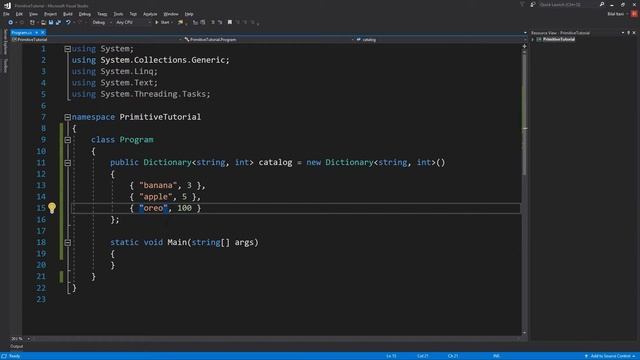Collapse the Main method region
Viewport: 640px width, 360px height.
(67, 242)
